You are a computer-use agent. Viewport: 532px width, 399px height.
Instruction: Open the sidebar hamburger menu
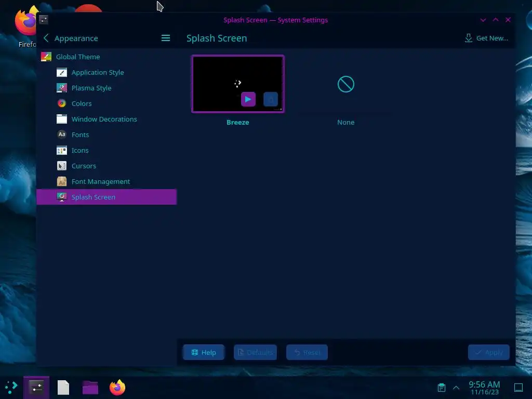[166, 38]
